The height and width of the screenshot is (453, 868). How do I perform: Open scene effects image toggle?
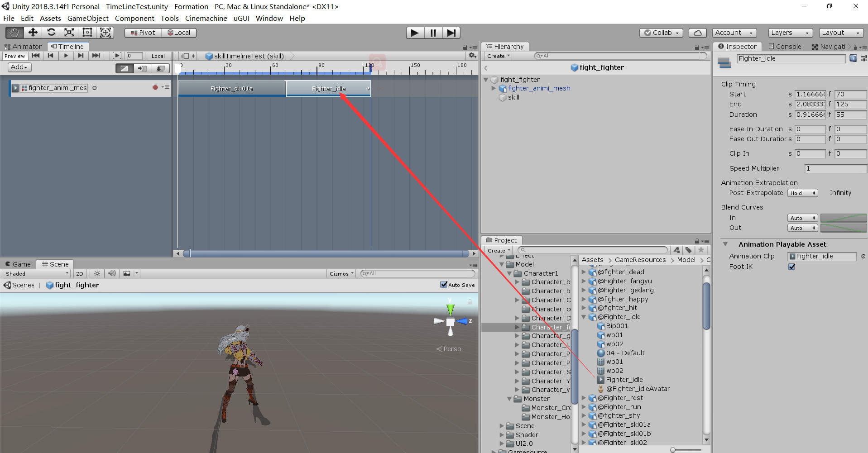[127, 273]
